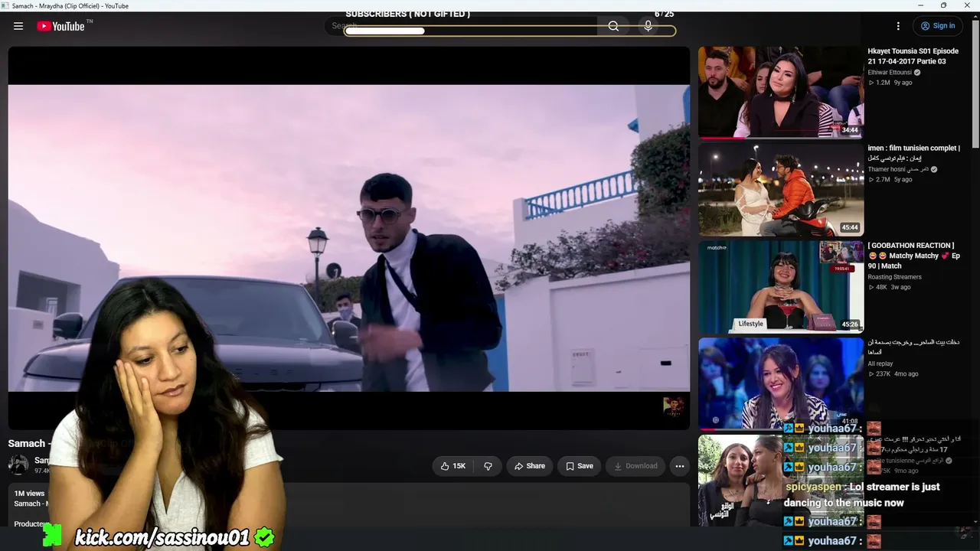Open the three-dot Settings menu in header

(899, 26)
